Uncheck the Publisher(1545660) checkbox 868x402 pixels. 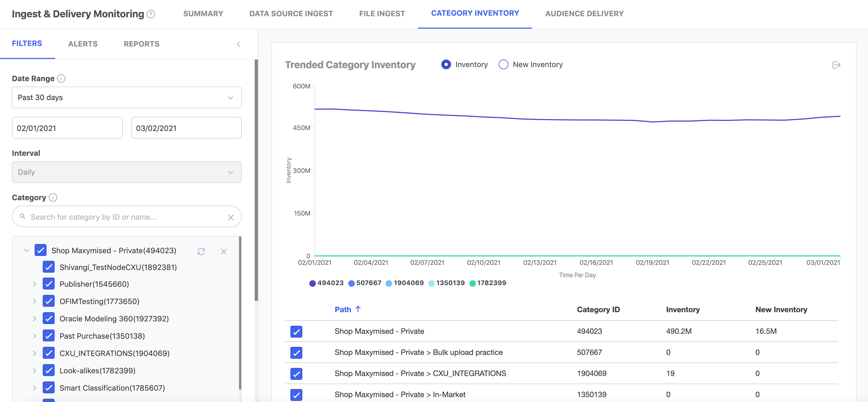[48, 284]
